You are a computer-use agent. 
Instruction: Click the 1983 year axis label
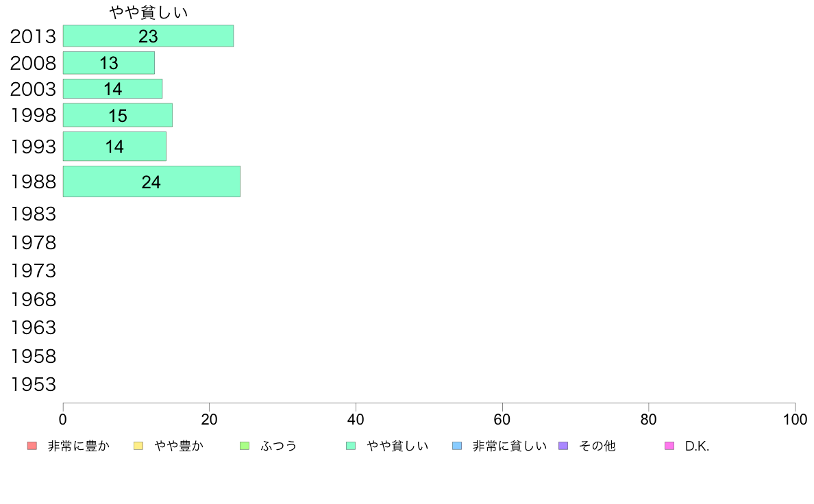pyautogui.click(x=33, y=214)
